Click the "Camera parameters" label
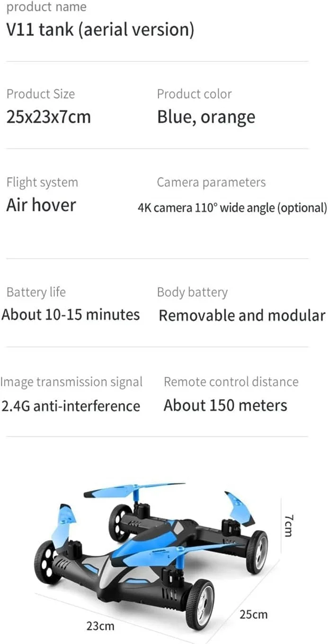The width and height of the screenshot is (328, 644). tap(211, 182)
